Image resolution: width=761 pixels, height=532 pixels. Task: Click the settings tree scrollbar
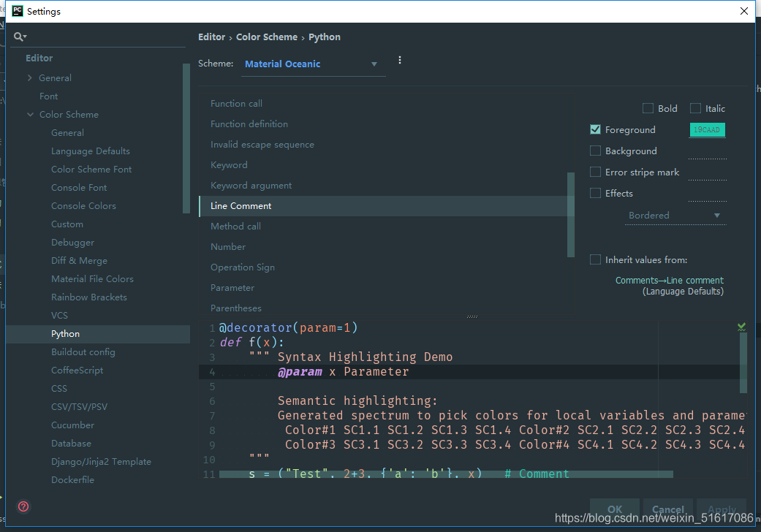(186, 138)
